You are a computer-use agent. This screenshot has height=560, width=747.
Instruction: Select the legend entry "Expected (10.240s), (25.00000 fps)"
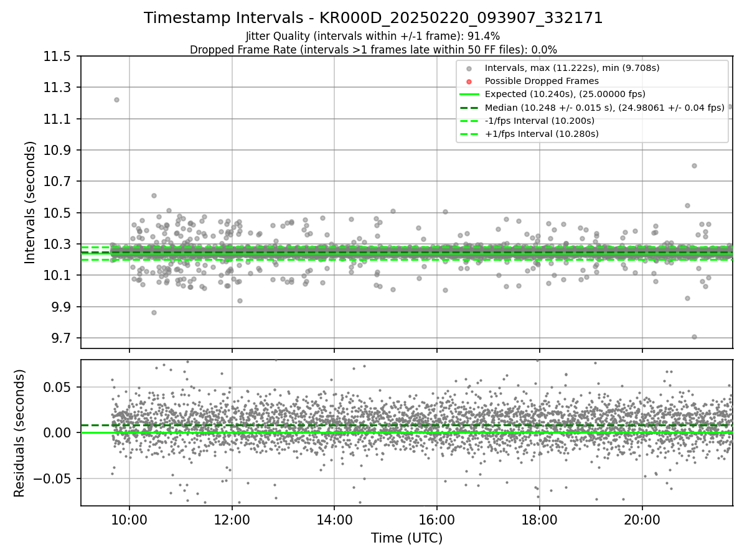565,94
